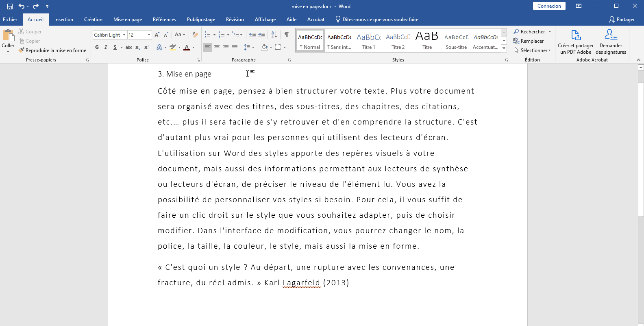Switch to the Références tab
644x326 pixels.
[164, 19]
